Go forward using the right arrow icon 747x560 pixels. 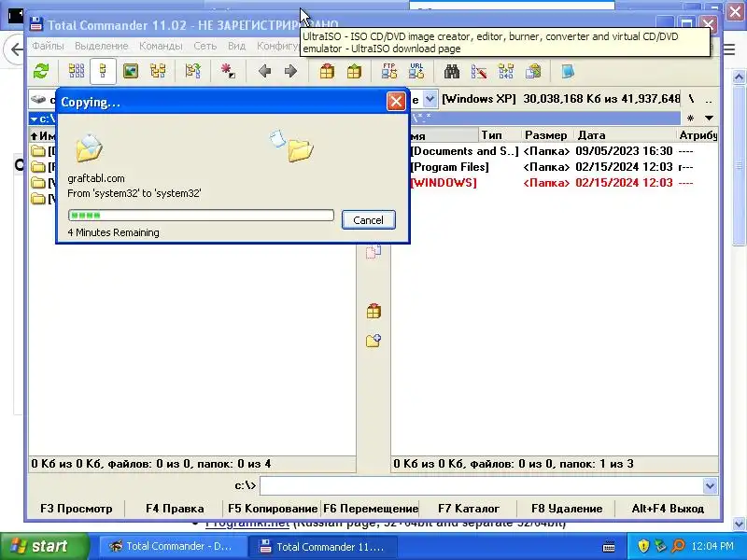pyautogui.click(x=290, y=72)
